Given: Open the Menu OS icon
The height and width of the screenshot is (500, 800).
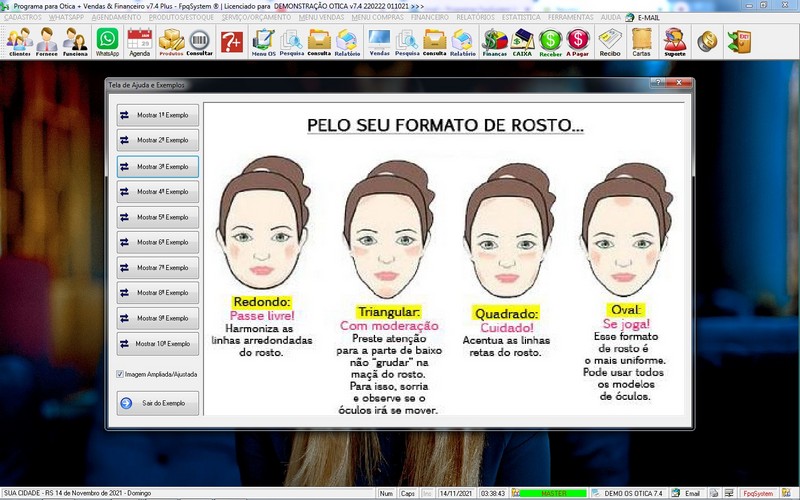Looking at the screenshot, I should click(263, 42).
